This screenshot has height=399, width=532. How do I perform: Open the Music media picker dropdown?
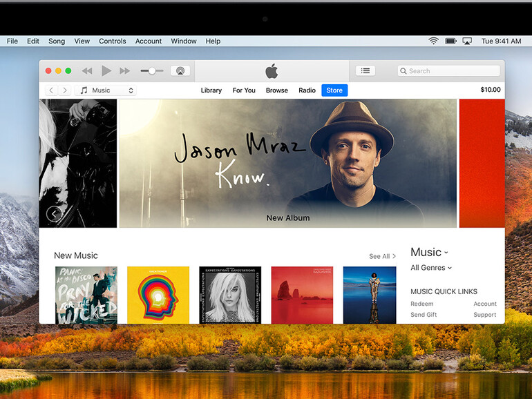tap(106, 90)
